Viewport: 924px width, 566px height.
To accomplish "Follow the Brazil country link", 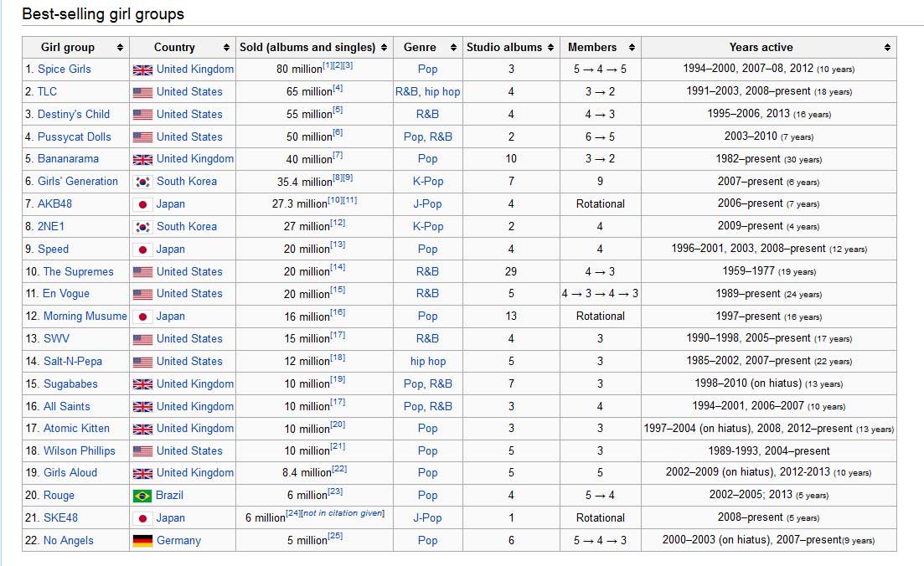I will 170,496.
